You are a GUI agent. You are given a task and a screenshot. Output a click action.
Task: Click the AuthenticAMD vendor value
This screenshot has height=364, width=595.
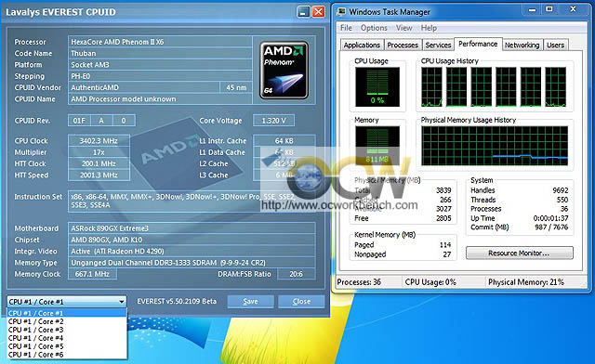[x=144, y=87]
